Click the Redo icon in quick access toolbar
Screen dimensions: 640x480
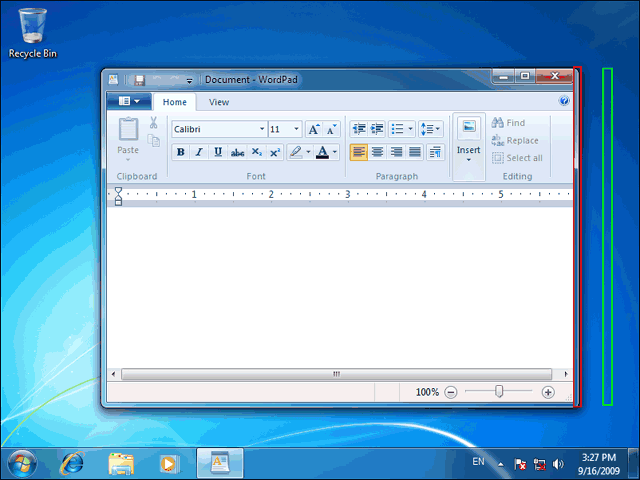tap(174, 80)
